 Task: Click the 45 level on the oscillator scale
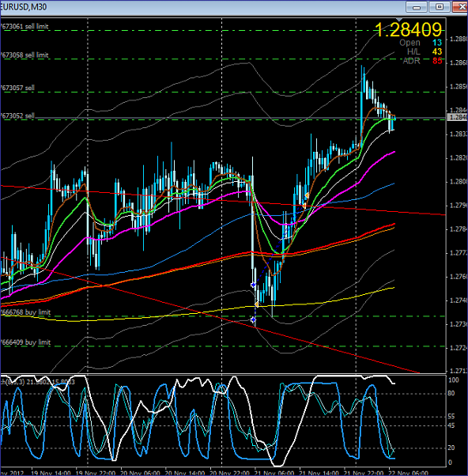click(451, 425)
